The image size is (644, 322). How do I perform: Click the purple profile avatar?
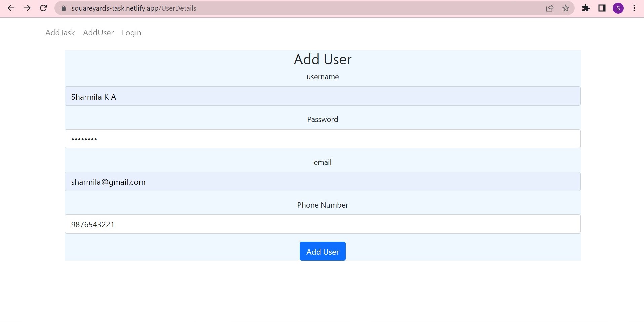tap(619, 8)
